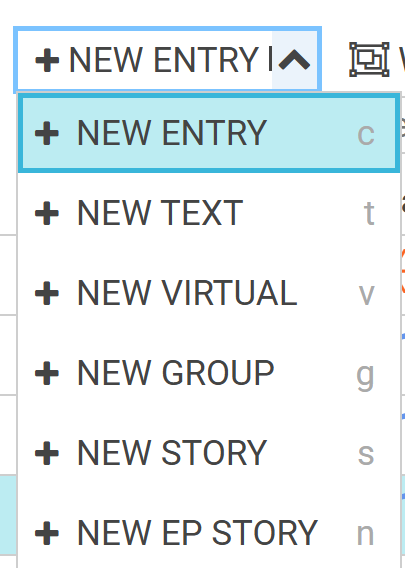Collapse the New Entry dropdown chevron

click(295, 60)
